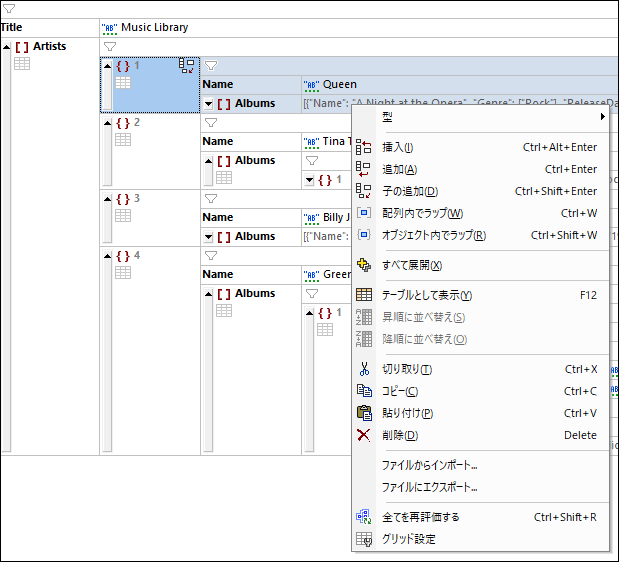Click the 貼り付け clipboard icon
The height and width of the screenshot is (562, 619).
(x=364, y=413)
